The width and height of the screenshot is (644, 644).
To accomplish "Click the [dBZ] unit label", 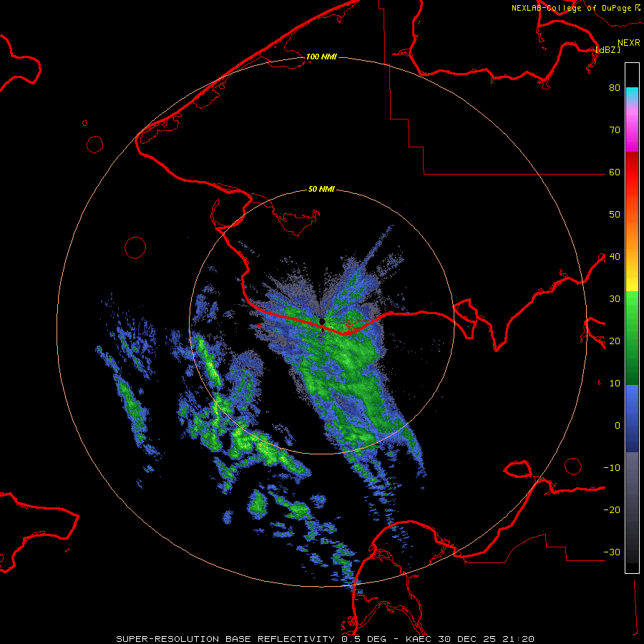I will click(608, 49).
